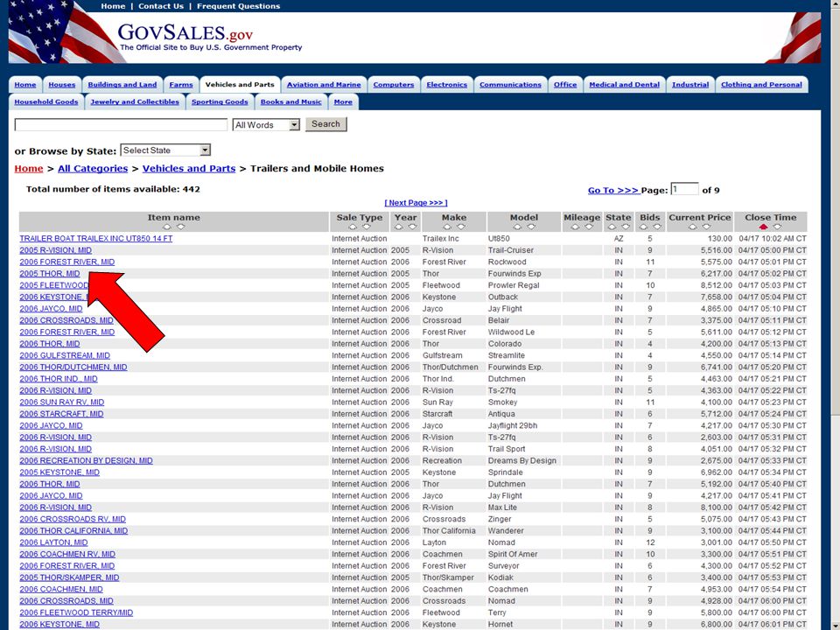Sort Mileage column descending arrow

click(x=589, y=227)
